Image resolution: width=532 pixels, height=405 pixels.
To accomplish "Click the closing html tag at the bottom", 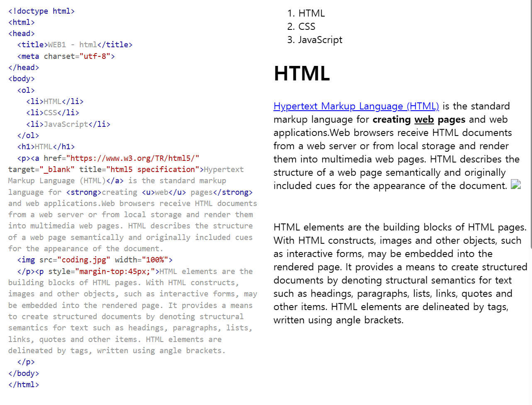I will [24, 385].
